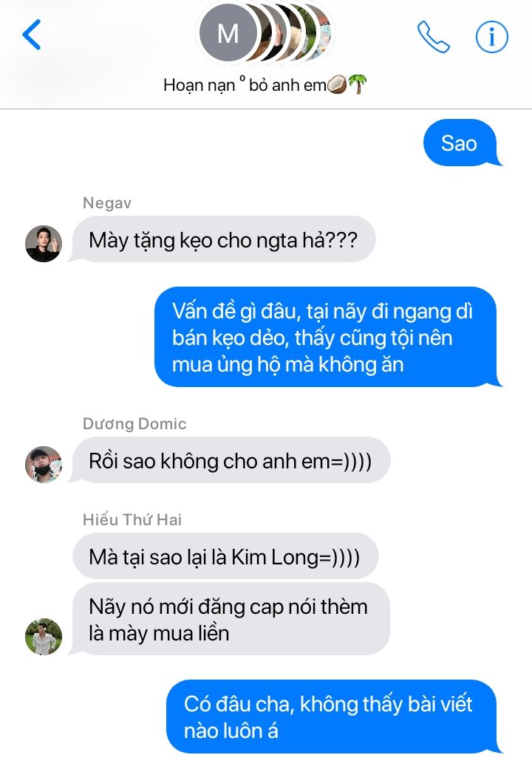
Task: Tap the sender name 'Hiếu Thứ Hai'
Action: click(132, 519)
